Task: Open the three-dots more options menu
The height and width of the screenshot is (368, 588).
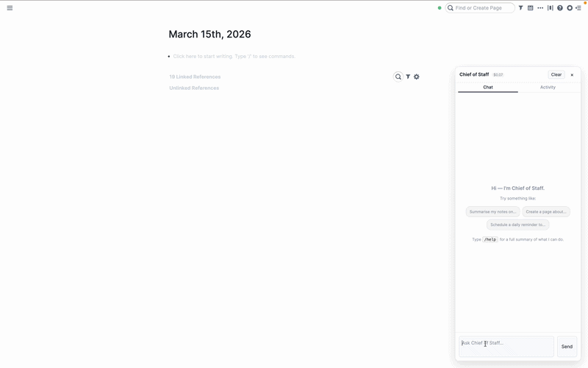Action: pos(540,8)
